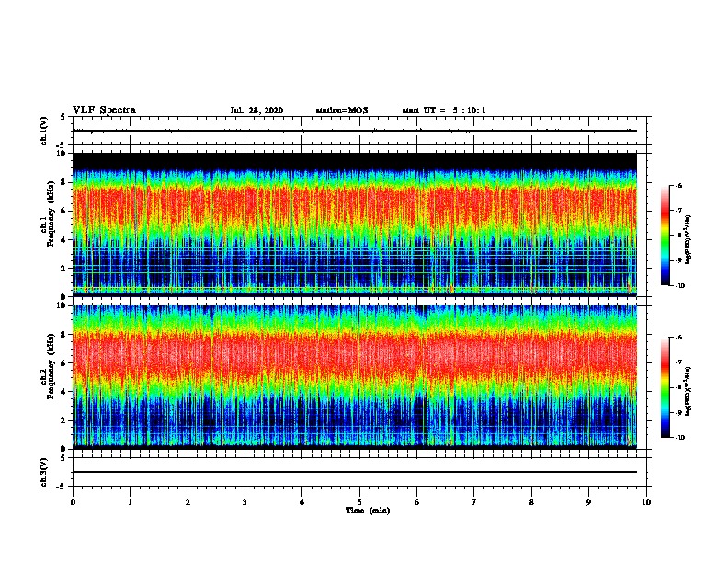Click the time axis tick label "5"
This screenshot has width=728, height=563.
click(359, 502)
